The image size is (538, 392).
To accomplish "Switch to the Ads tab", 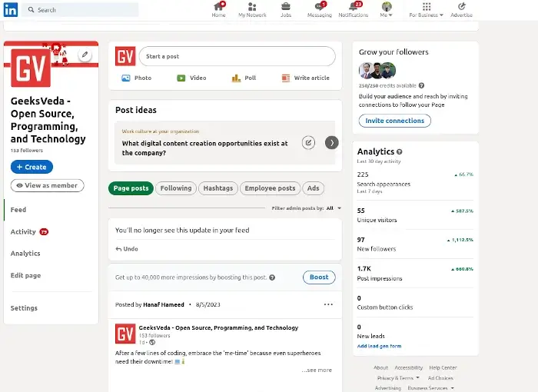I will 313,188.
